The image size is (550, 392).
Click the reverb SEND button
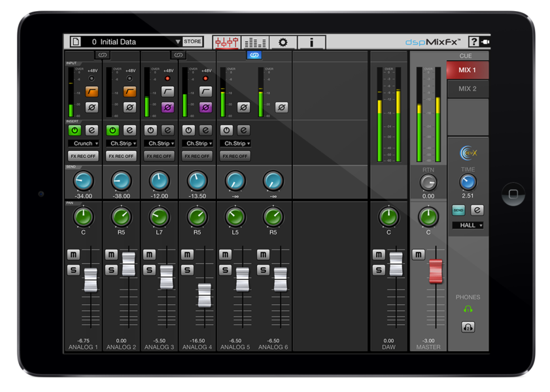pos(458,210)
